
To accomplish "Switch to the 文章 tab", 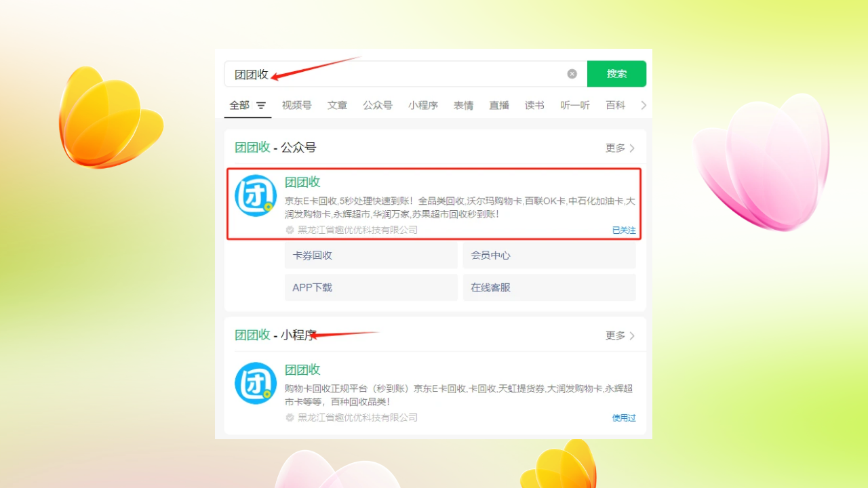I will point(337,105).
